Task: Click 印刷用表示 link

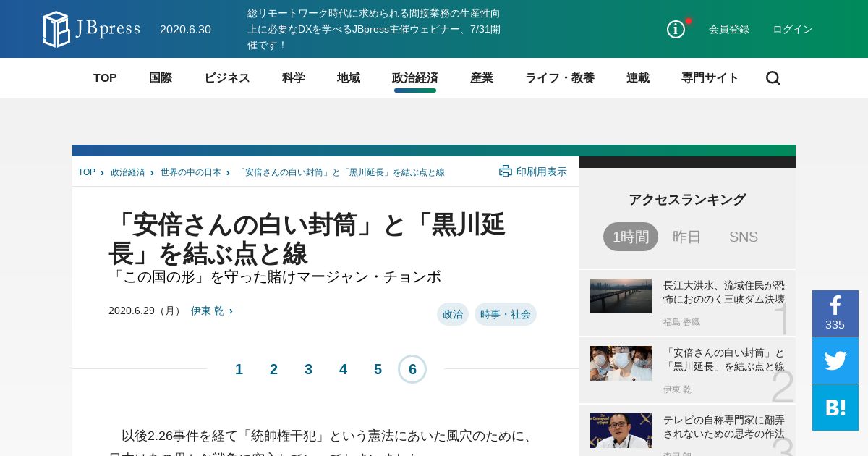Action: pyautogui.click(x=542, y=172)
